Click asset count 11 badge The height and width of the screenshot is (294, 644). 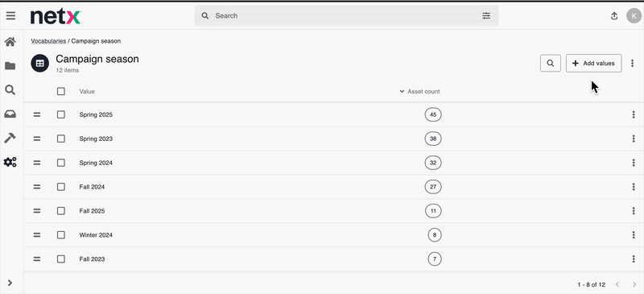point(433,211)
